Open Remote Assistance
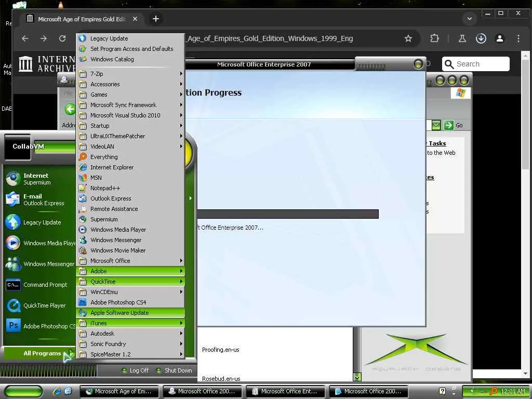 (x=130, y=209)
